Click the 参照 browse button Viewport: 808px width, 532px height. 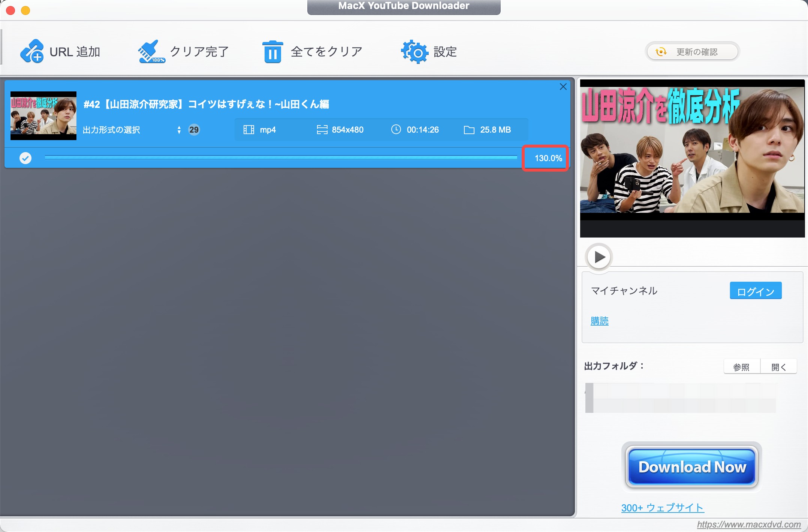742,367
